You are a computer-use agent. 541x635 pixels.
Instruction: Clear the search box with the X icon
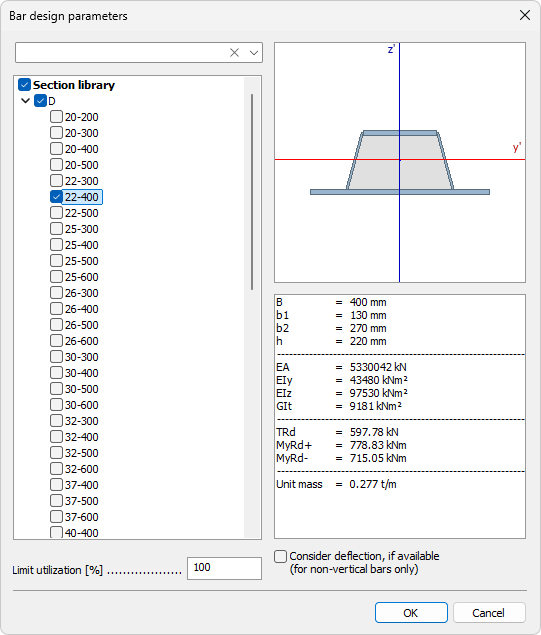click(234, 53)
